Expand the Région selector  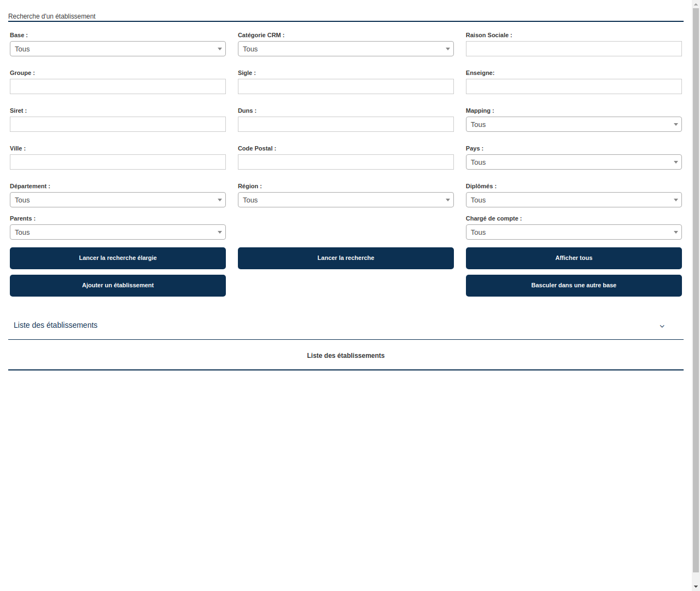pyautogui.click(x=346, y=200)
